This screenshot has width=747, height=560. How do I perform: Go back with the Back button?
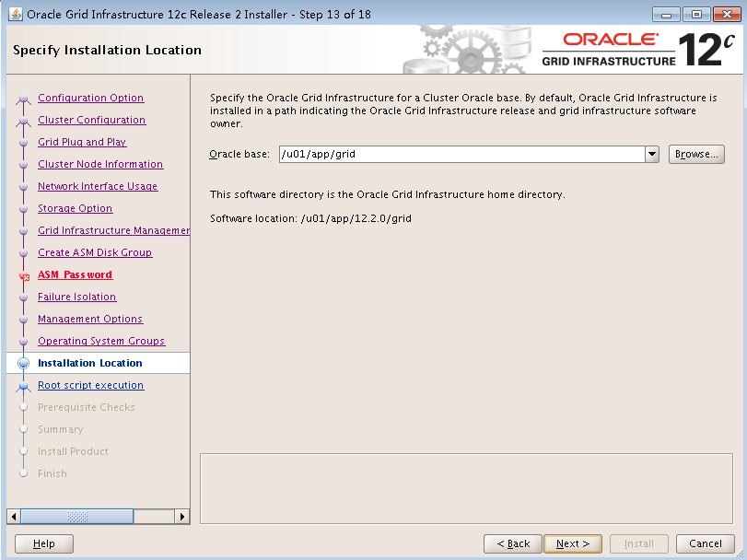513,543
